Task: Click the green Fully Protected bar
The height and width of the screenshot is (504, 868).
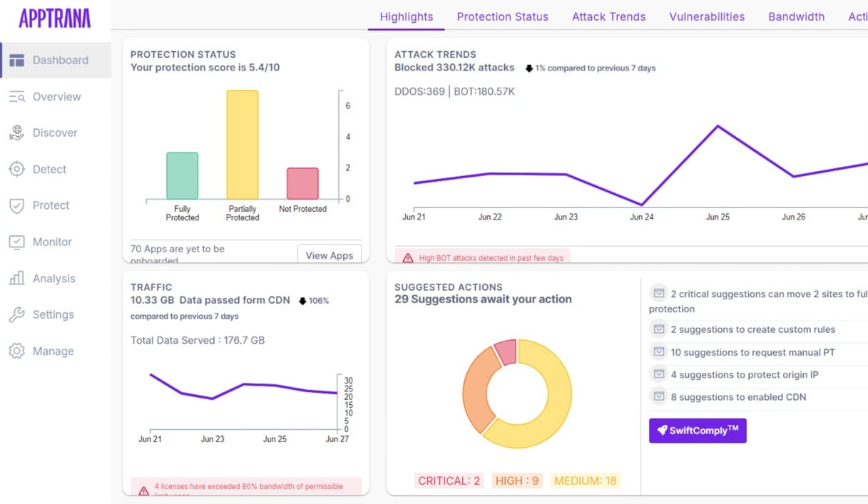Action: click(183, 176)
